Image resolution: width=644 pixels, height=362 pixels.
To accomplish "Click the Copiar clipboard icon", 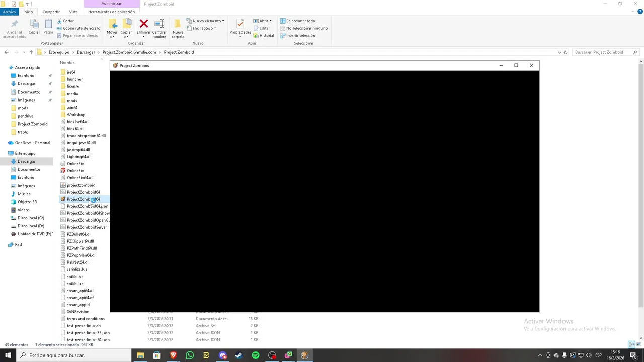I will tap(34, 24).
